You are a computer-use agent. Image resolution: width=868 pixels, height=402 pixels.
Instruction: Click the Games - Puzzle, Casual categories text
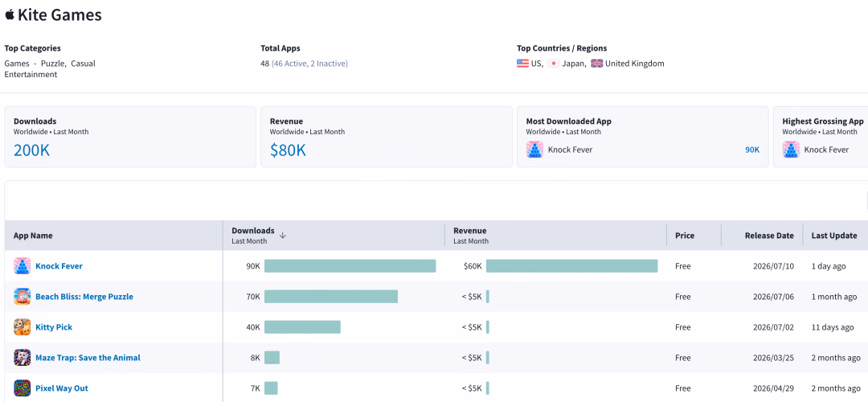click(50, 64)
